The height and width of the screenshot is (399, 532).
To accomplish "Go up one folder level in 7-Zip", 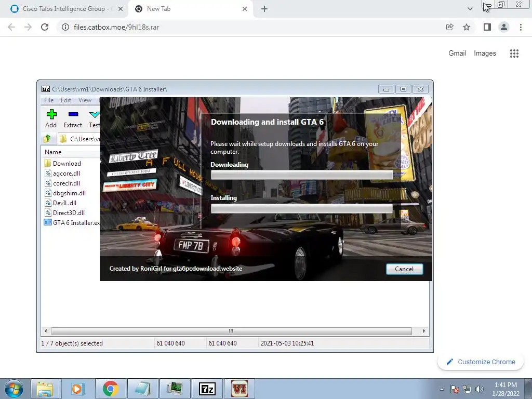I will tap(47, 138).
